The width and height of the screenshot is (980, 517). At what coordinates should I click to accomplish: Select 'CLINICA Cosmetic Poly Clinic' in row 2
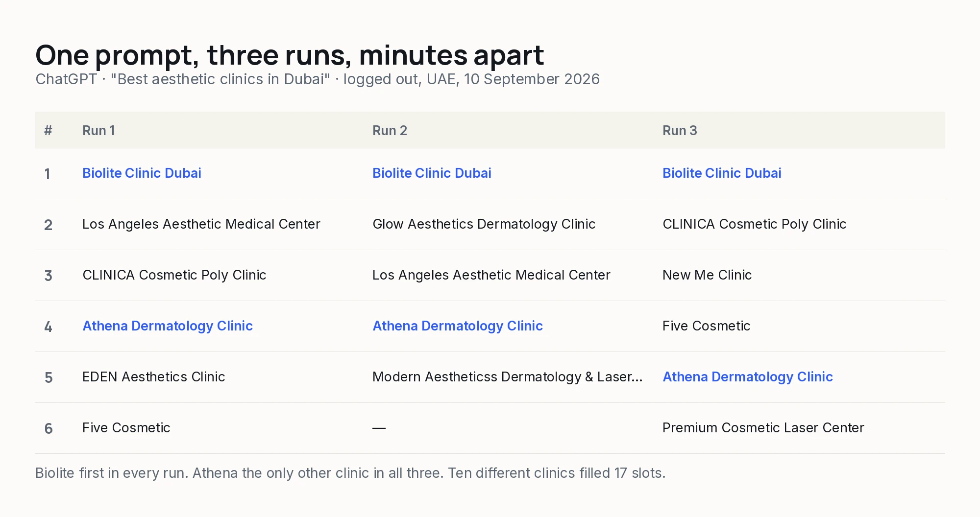754,224
